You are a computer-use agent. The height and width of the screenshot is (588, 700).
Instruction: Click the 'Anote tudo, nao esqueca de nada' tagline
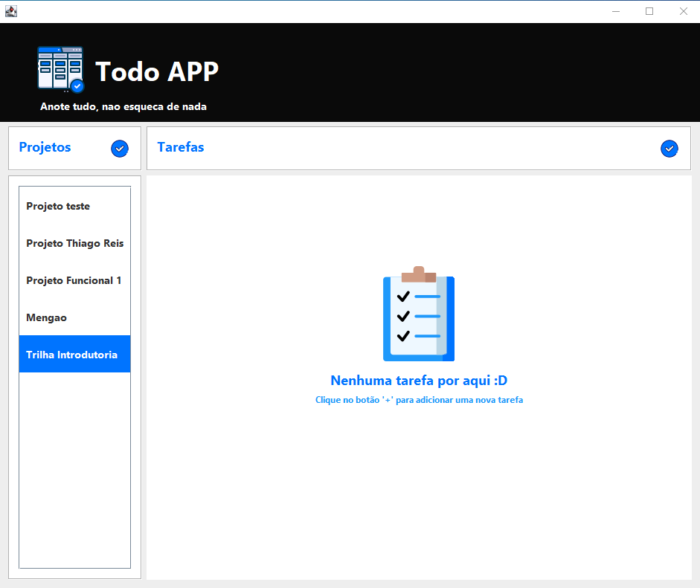click(123, 106)
